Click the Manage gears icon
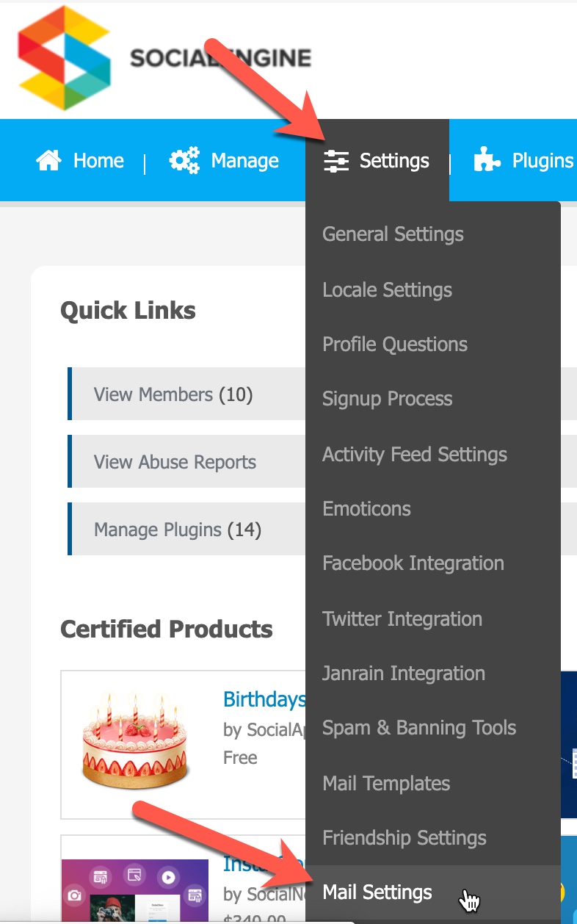Viewport: 577px width, 924px height. pos(184,160)
